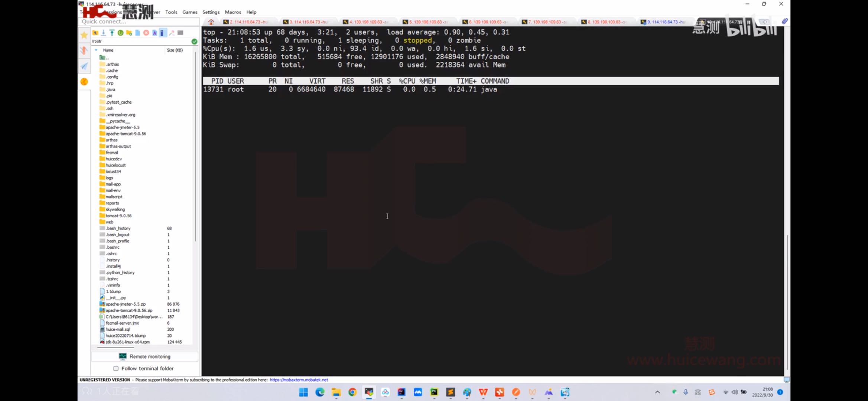This screenshot has height=401, width=868.
Task: Click the download arrow icon in SFTP toolbar
Action: [x=104, y=33]
